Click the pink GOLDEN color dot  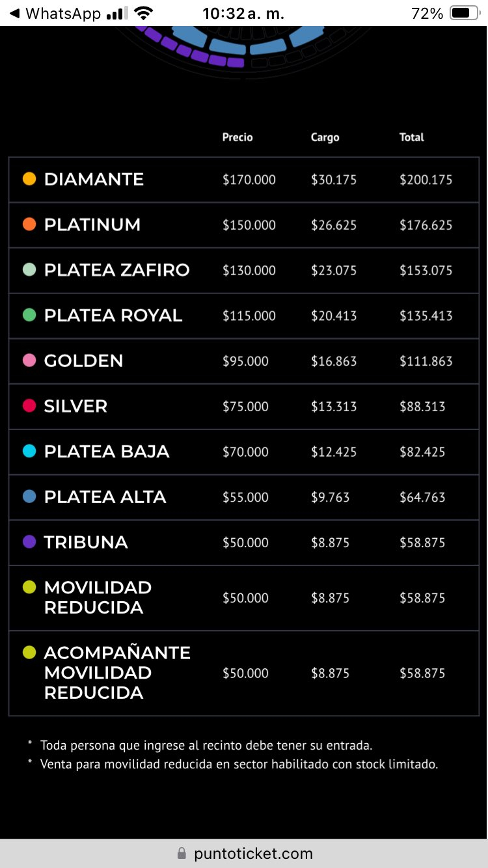(29, 360)
